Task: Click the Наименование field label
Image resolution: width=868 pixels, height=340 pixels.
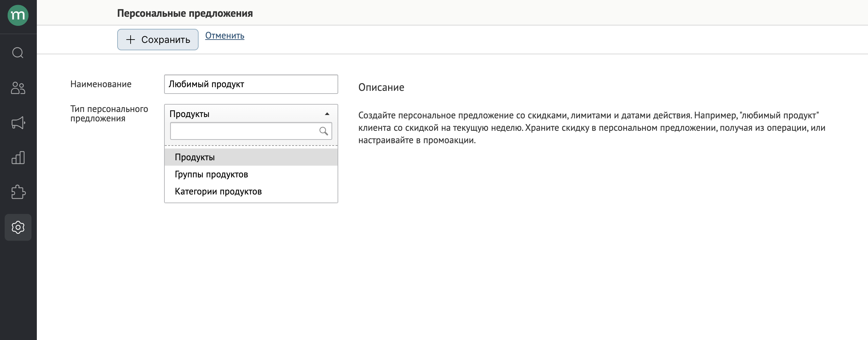Action: click(101, 84)
